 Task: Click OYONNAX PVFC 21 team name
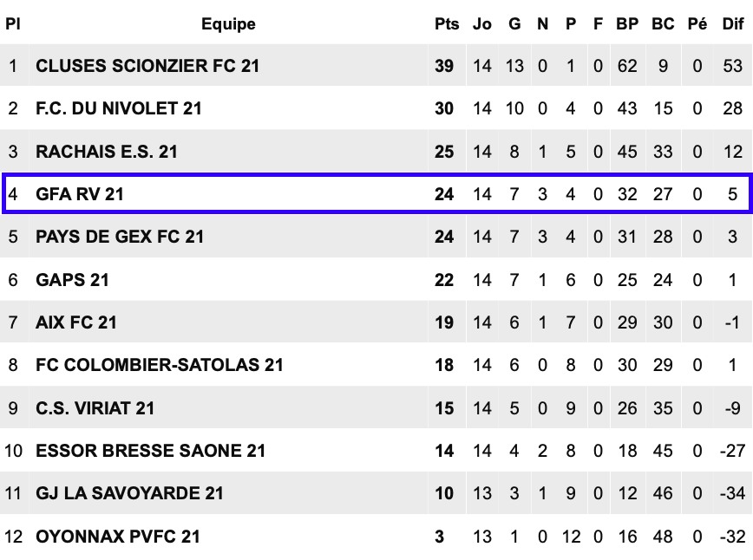(118, 537)
